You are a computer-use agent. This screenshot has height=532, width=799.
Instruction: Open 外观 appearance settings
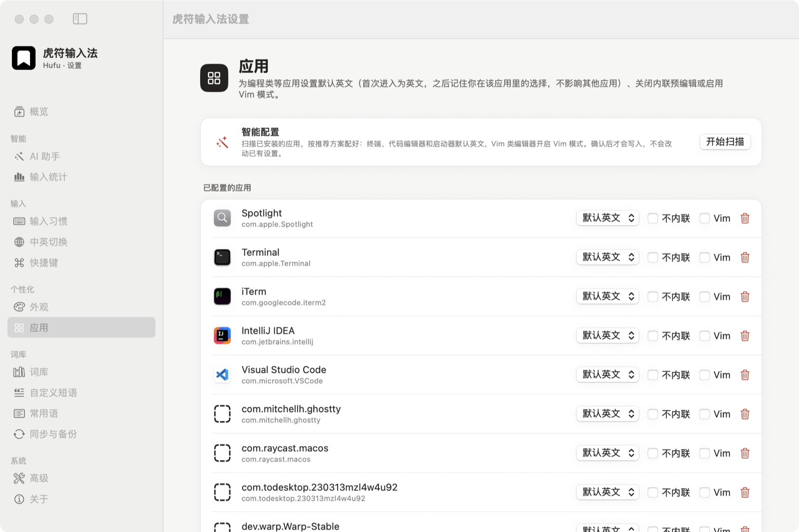81,307
